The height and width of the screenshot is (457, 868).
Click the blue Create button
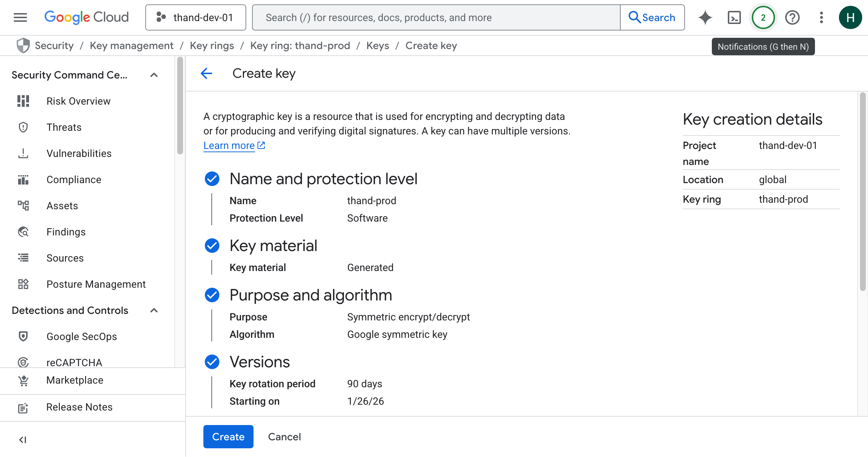228,437
